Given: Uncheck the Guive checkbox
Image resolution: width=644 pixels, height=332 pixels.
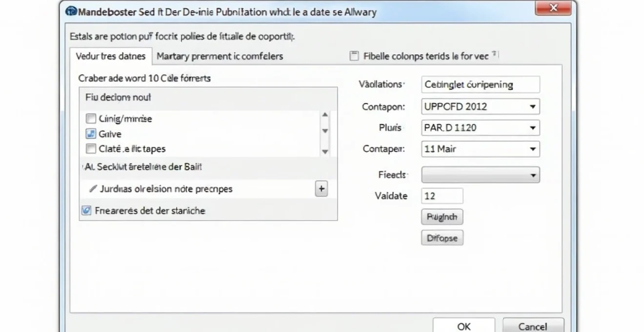Looking at the screenshot, I should 91,134.
